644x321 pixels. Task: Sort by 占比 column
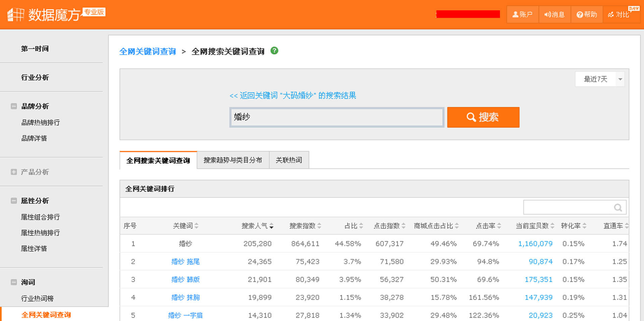pyautogui.click(x=354, y=226)
